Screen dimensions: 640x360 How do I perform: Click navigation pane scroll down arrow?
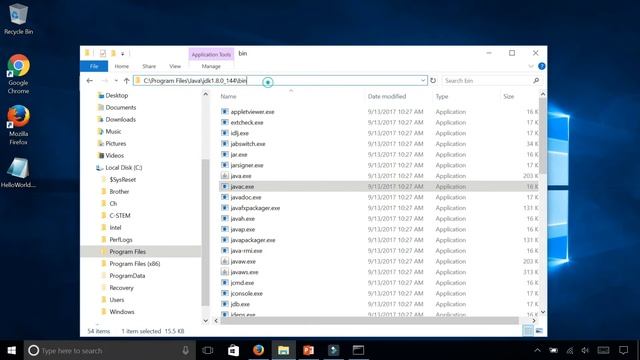click(205, 320)
